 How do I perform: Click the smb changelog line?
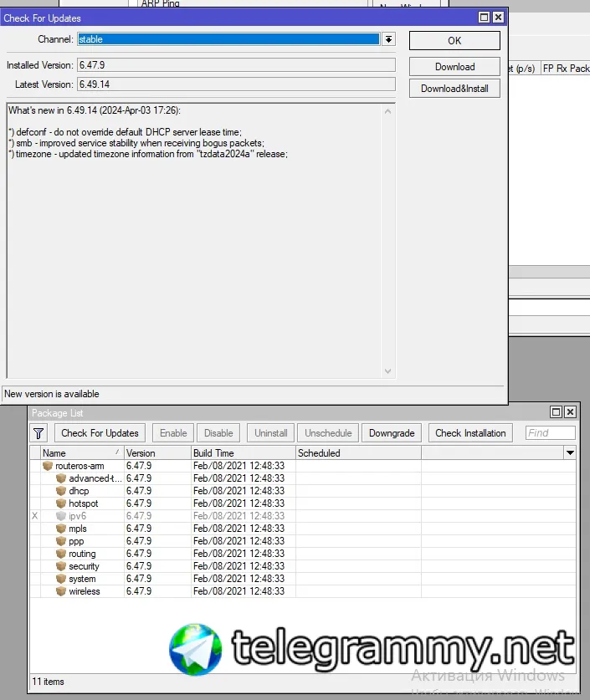pos(136,143)
